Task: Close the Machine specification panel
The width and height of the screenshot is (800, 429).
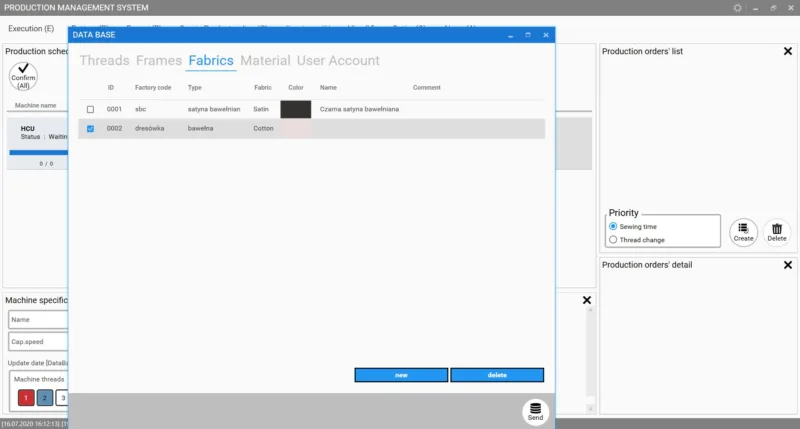Action: point(587,300)
